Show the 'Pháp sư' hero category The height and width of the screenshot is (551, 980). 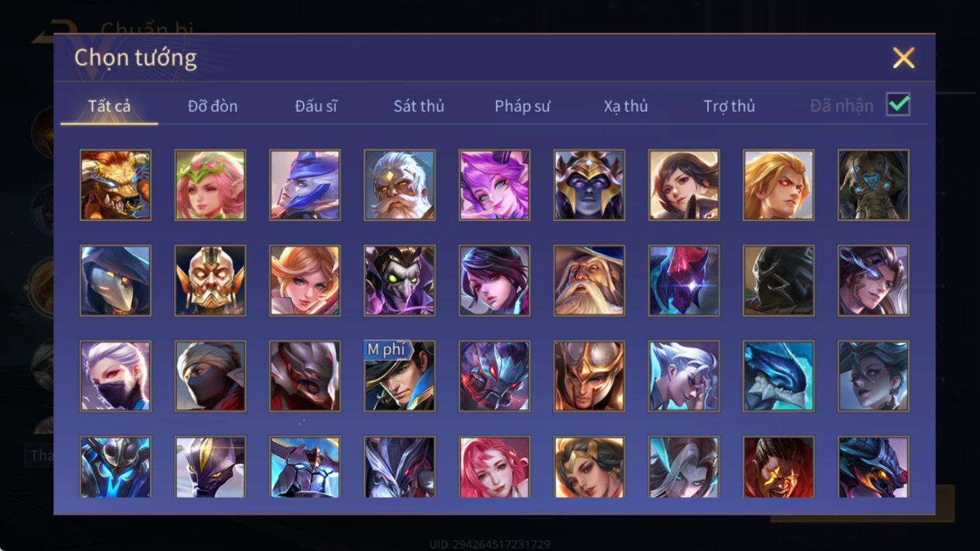tap(522, 106)
